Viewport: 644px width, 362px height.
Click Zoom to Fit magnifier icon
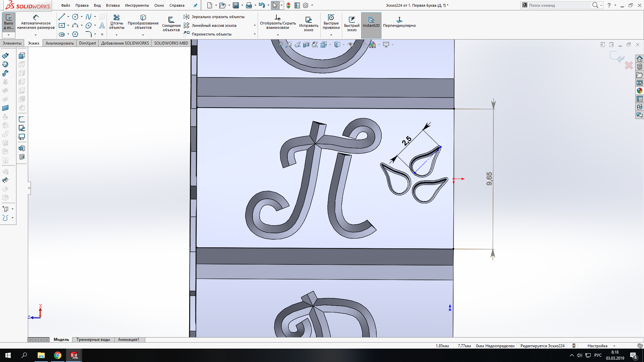(280, 45)
